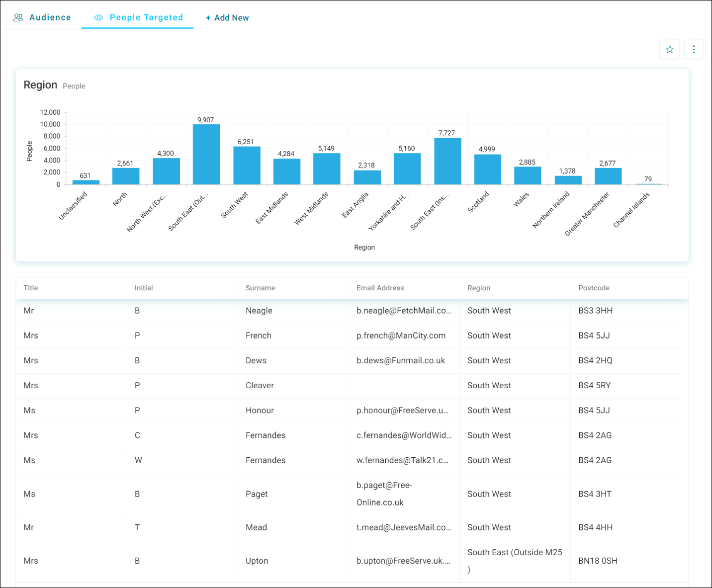Click the eye icon on People Targeted

coord(98,17)
